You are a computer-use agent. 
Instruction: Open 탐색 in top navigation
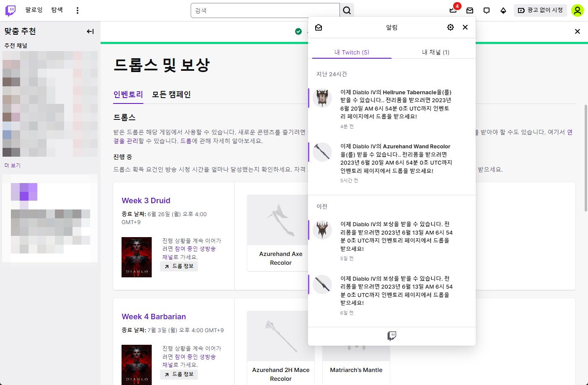pos(57,10)
